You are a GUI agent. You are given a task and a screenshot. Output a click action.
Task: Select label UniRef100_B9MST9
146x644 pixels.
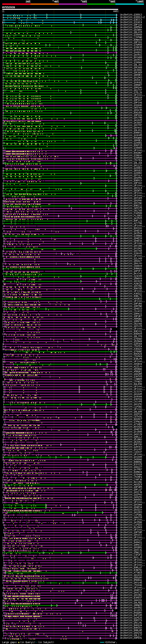click(x=131, y=620)
